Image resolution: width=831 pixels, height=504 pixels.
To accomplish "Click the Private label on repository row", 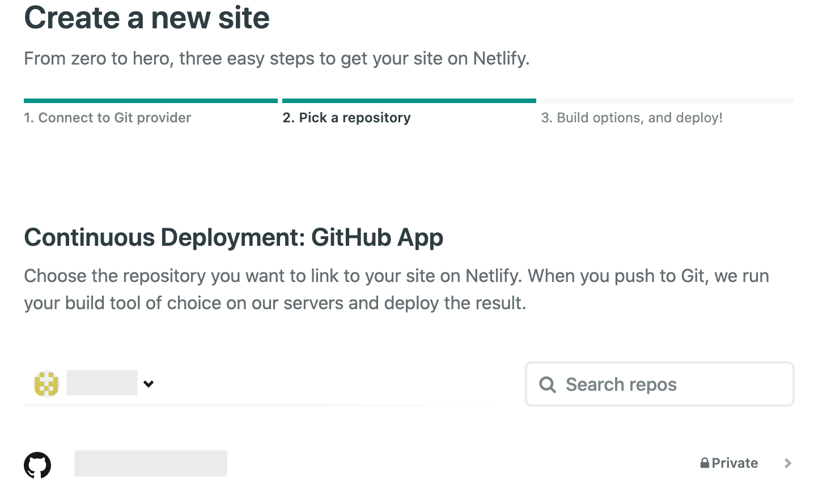I will tap(735, 463).
